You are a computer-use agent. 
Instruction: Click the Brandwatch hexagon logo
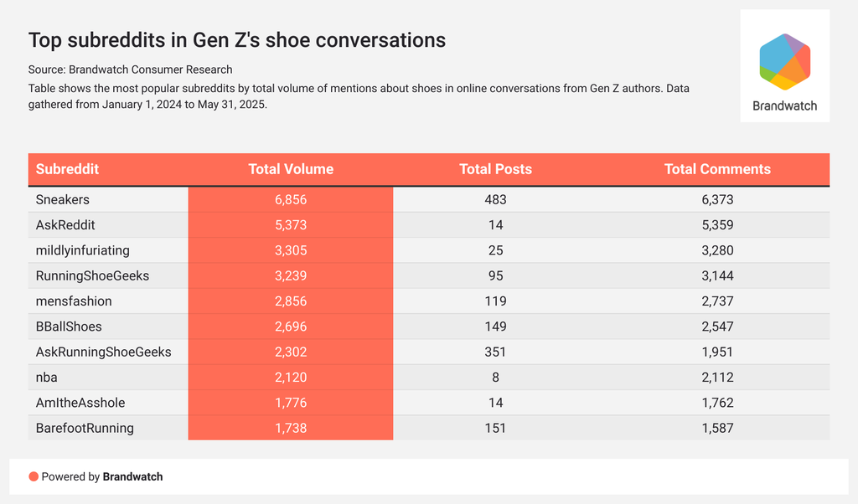coord(784,61)
